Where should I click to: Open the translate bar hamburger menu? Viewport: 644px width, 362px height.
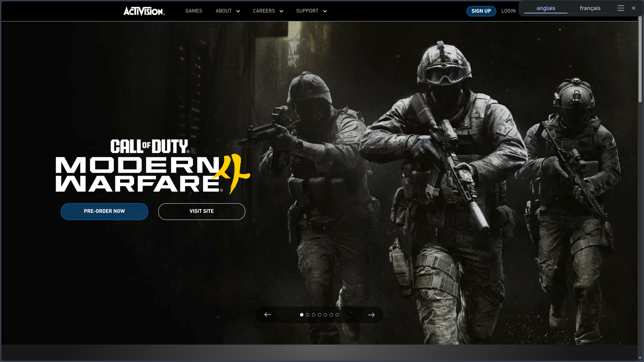click(621, 8)
